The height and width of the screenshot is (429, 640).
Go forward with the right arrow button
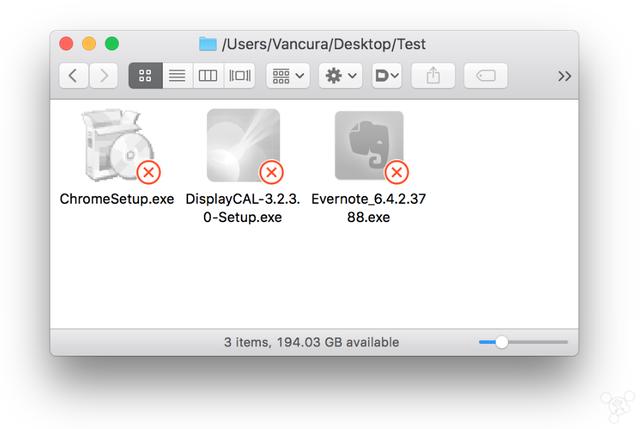coord(104,76)
